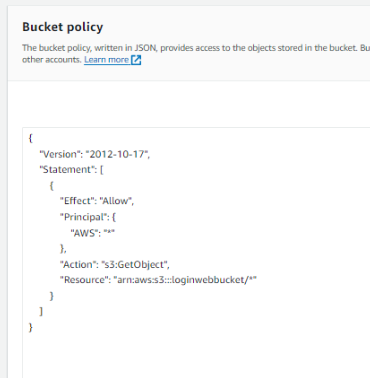Viewport: 370px width, 378px height.
Task: Click the bucket policy description text
Action: (x=196, y=54)
